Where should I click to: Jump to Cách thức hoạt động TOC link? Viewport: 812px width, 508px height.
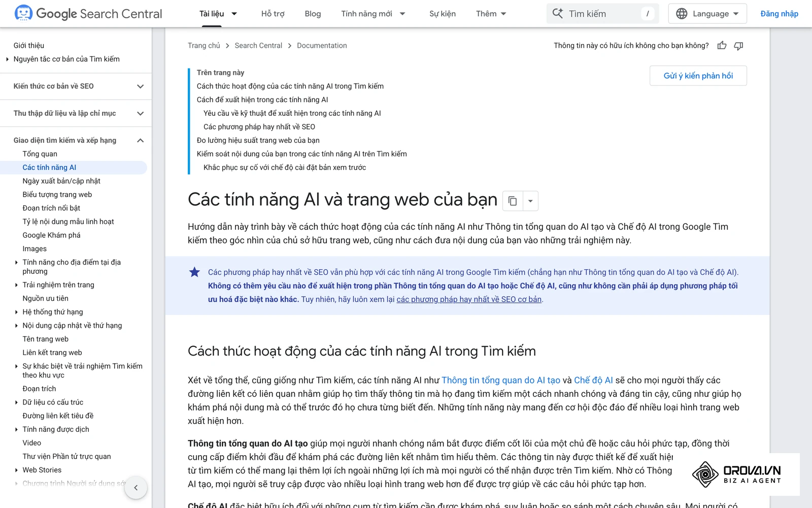(x=290, y=86)
